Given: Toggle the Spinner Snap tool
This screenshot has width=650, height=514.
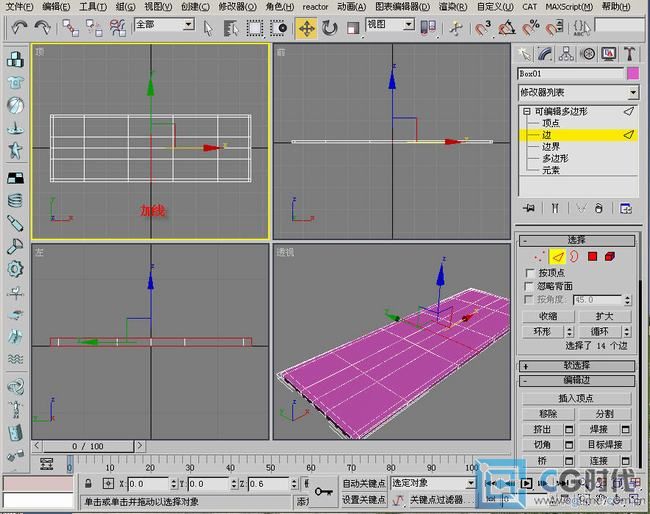Looking at the screenshot, I should (x=555, y=29).
